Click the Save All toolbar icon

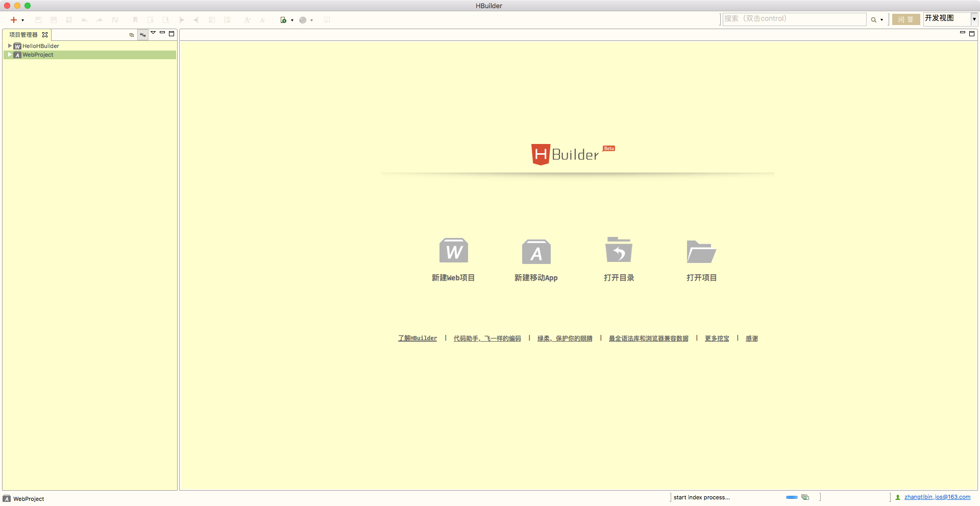(69, 20)
